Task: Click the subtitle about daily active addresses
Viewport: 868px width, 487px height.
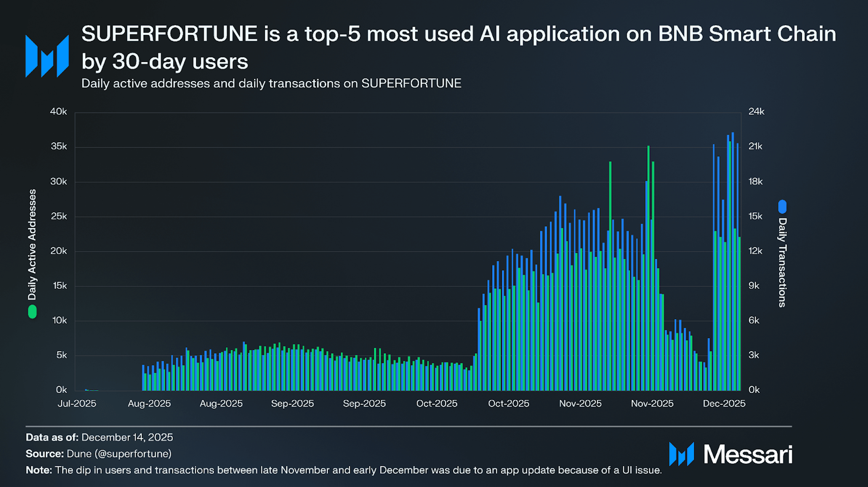Action: click(271, 83)
